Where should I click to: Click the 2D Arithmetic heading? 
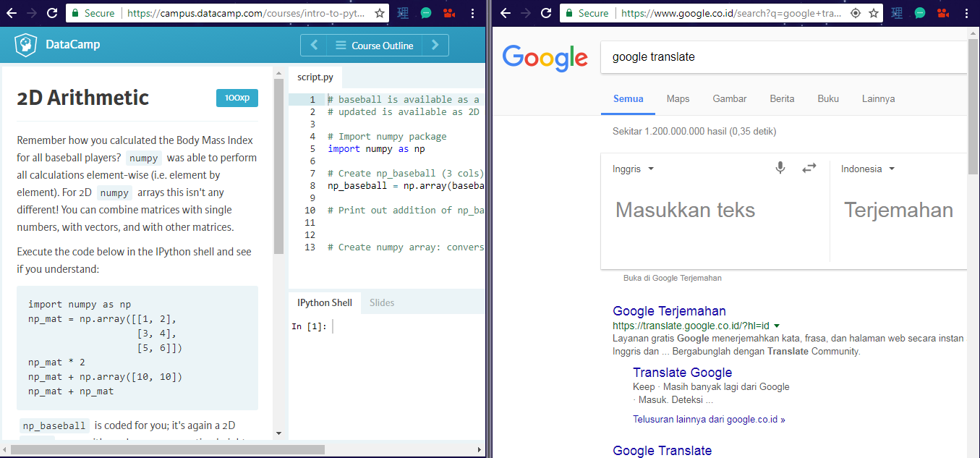83,98
